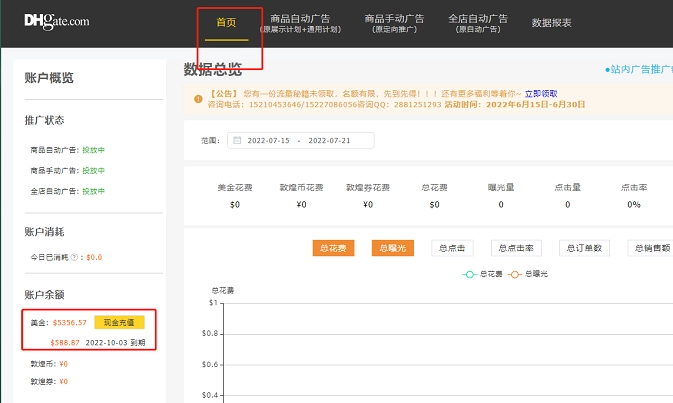Enable the 总订单数 metric button
673x403 pixels.
pyautogui.click(x=583, y=248)
